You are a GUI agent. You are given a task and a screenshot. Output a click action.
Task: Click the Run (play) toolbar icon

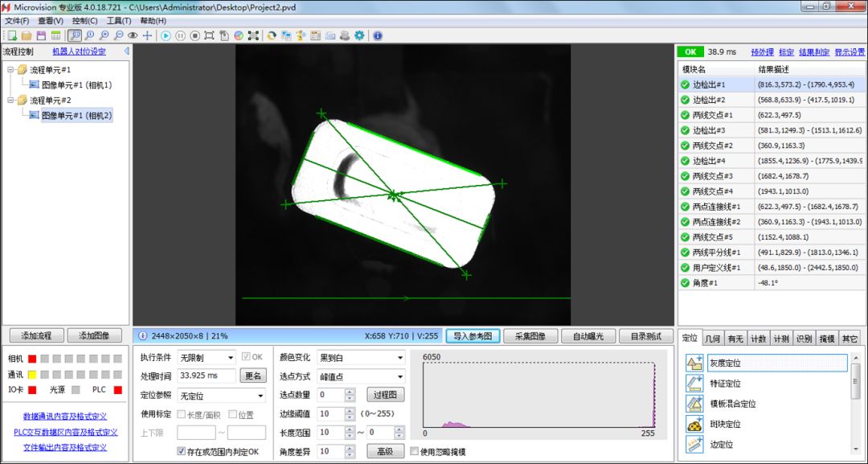coord(166,35)
